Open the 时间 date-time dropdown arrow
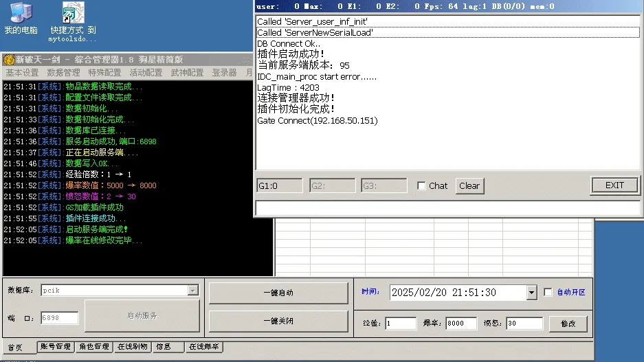The width and height of the screenshot is (644, 362). (x=531, y=293)
